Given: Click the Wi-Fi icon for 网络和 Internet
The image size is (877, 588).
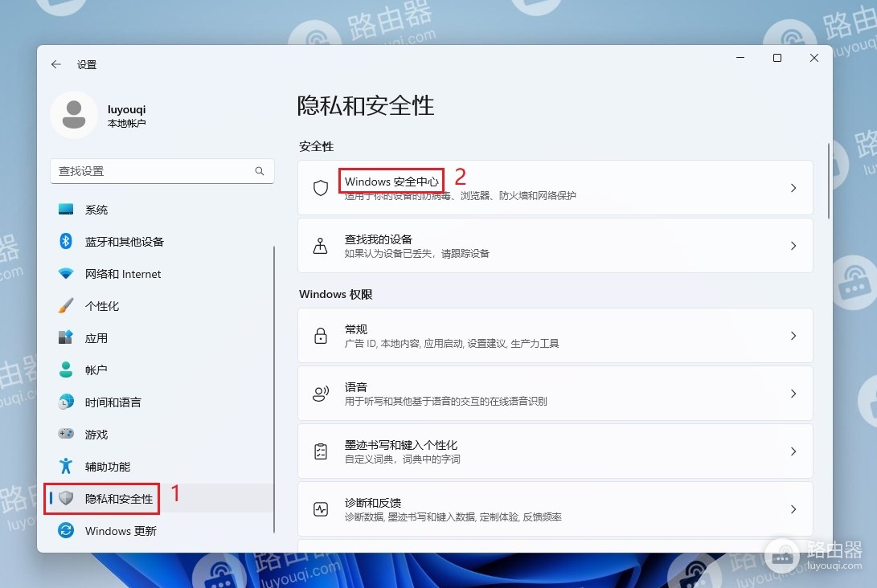Looking at the screenshot, I should [66, 273].
